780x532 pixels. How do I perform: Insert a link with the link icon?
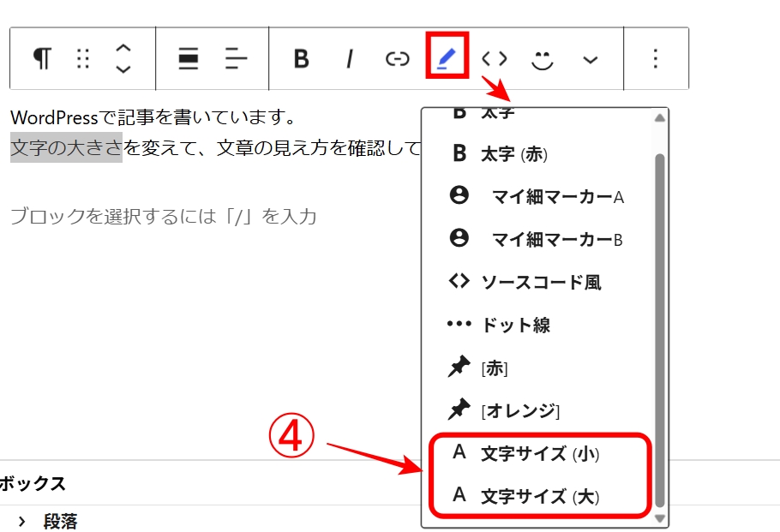coord(398,59)
